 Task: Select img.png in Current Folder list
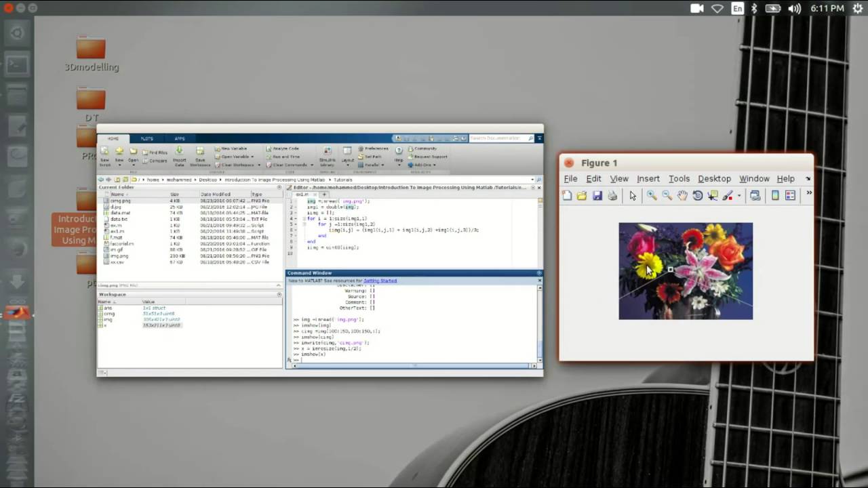coord(189,256)
